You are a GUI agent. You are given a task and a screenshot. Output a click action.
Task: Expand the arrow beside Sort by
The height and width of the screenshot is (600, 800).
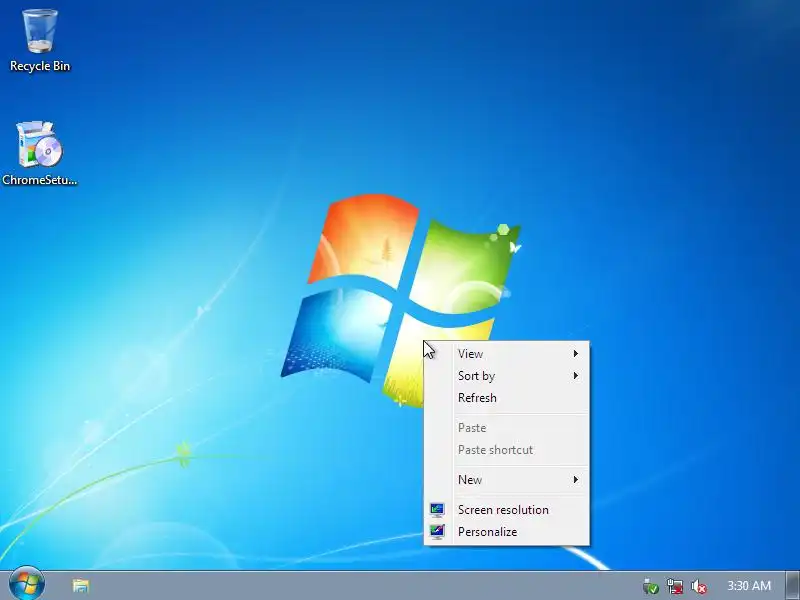point(576,376)
